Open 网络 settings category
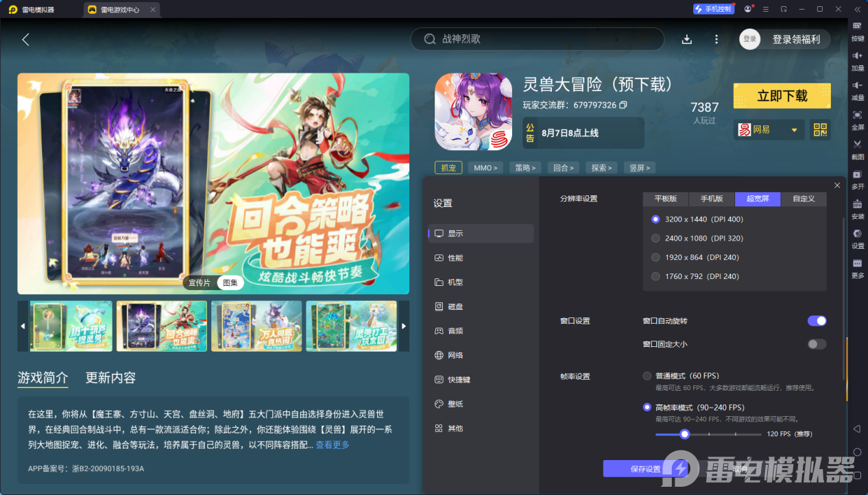 pyautogui.click(x=481, y=355)
